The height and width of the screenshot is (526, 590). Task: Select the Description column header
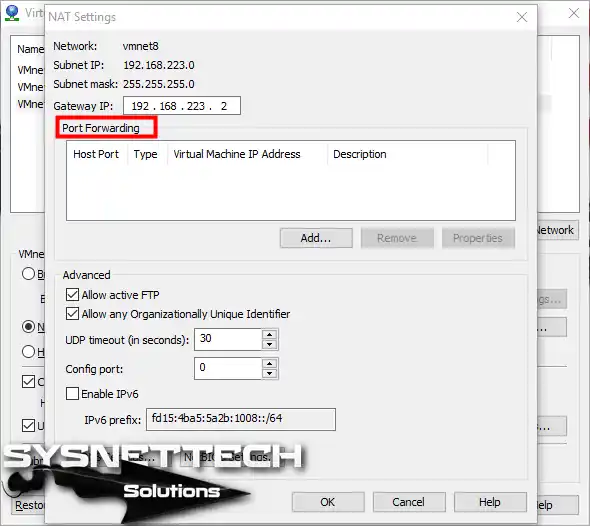[408, 154]
